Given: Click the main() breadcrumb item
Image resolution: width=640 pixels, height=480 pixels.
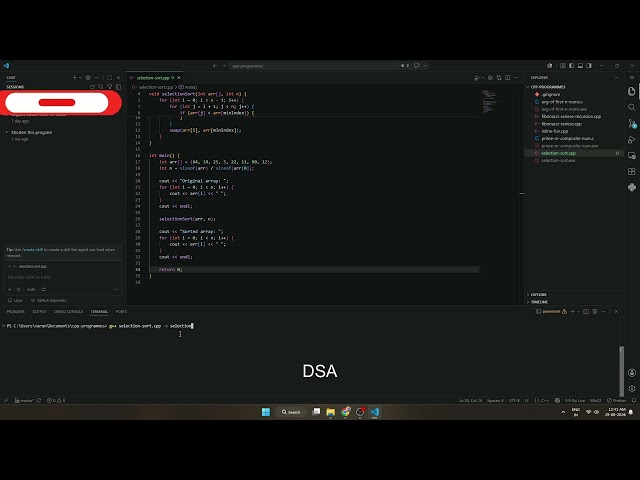Looking at the screenshot, I should pos(188,87).
